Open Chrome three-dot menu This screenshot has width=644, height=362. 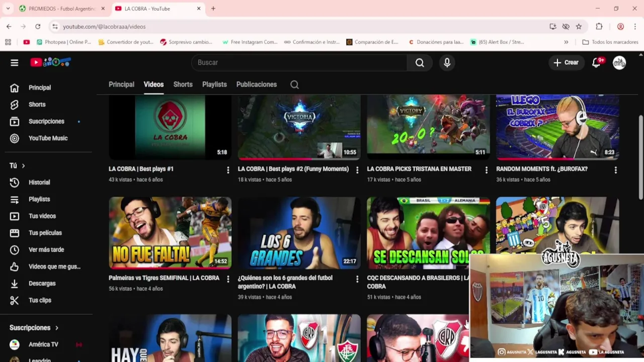[x=635, y=27]
